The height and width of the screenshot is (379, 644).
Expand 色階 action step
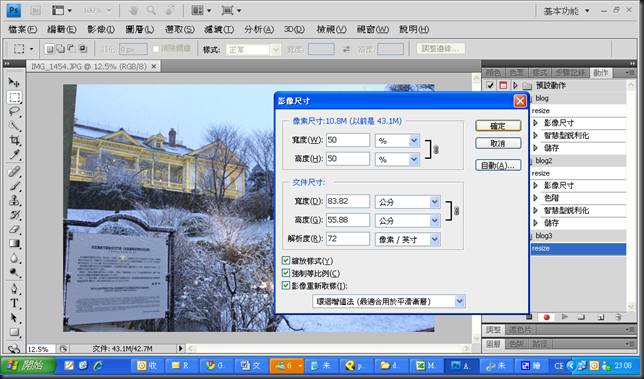coord(535,198)
